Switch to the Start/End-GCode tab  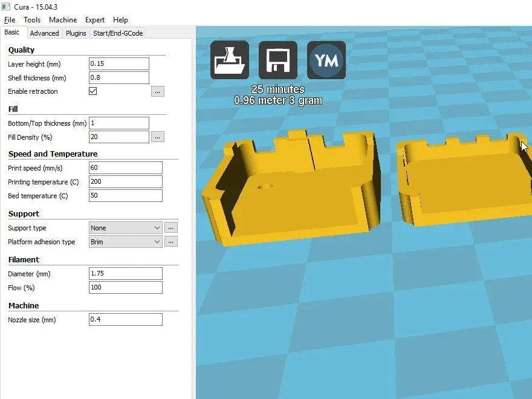pyautogui.click(x=118, y=33)
